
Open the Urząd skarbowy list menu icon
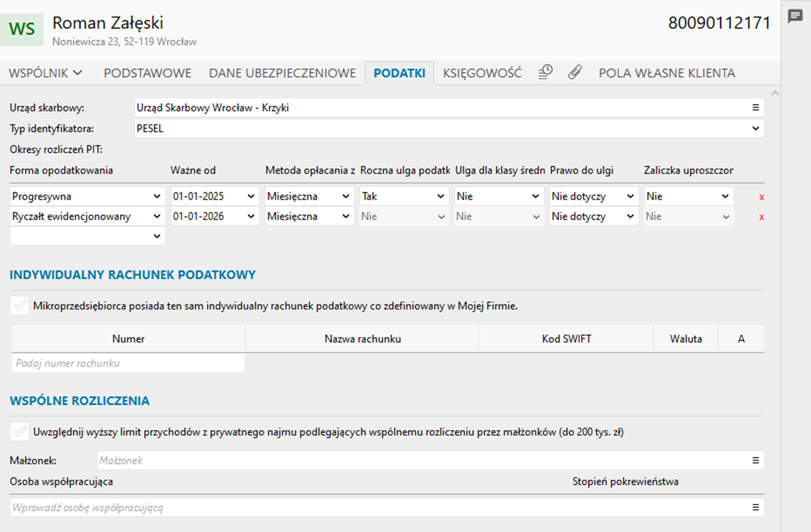pos(755,107)
